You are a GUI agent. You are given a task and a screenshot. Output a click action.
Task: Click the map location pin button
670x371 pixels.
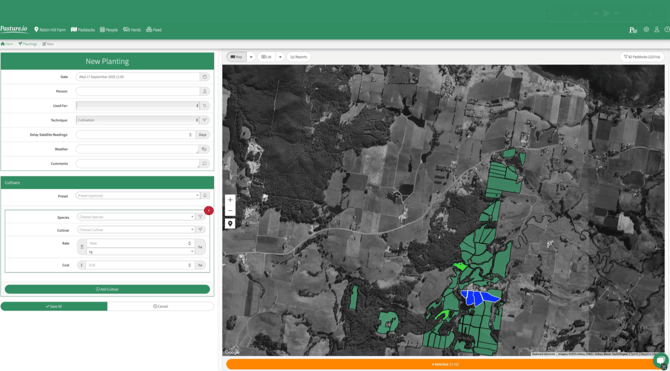coord(230,224)
